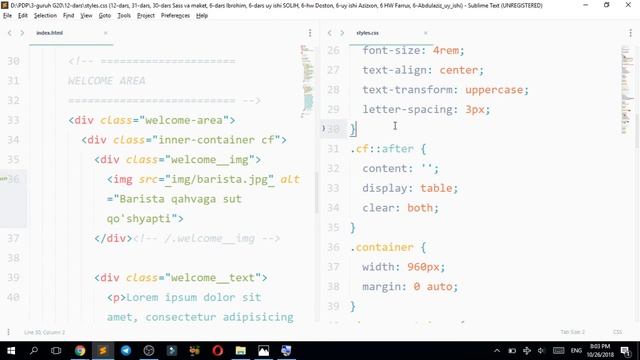Image resolution: width=640 pixels, height=360 pixels.
Task: Open the File menu
Action: coord(7,16)
